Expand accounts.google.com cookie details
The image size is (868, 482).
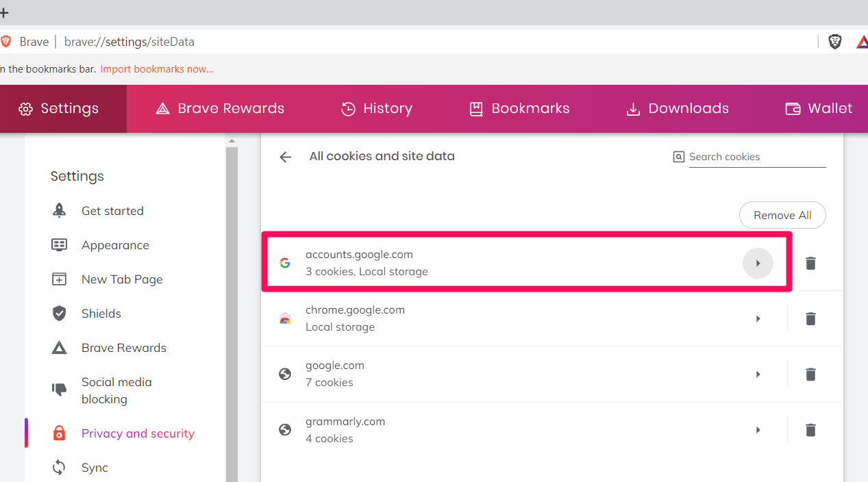(x=758, y=264)
